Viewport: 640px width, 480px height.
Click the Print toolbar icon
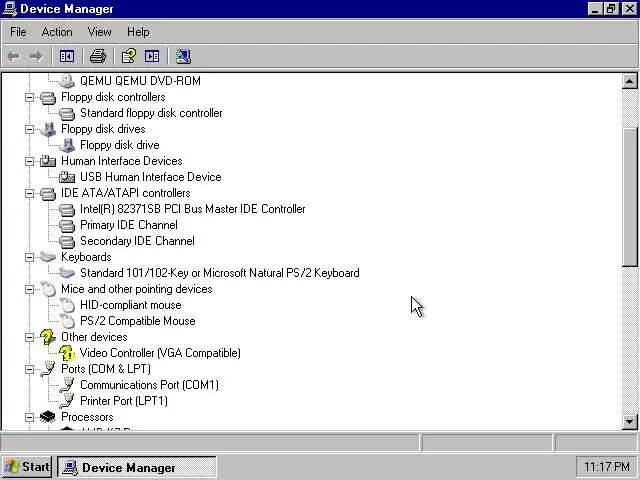[x=98, y=56]
